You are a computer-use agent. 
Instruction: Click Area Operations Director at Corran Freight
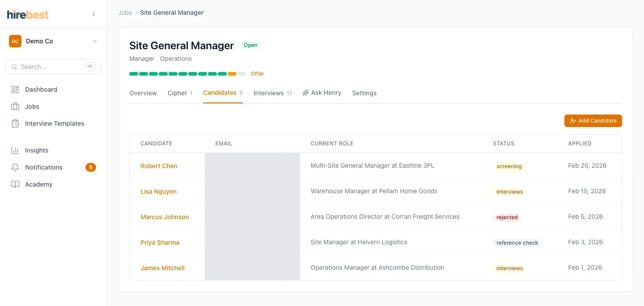pos(385,217)
